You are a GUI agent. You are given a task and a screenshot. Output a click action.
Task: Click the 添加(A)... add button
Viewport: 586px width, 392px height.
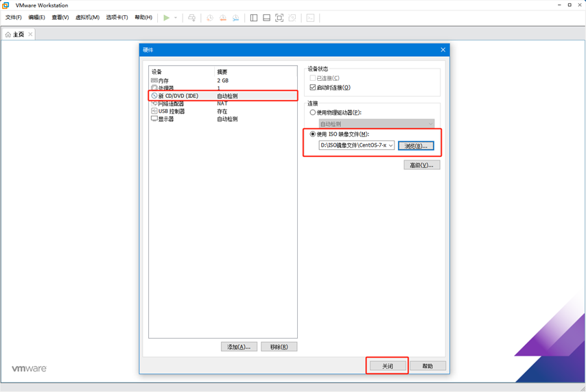(x=239, y=347)
